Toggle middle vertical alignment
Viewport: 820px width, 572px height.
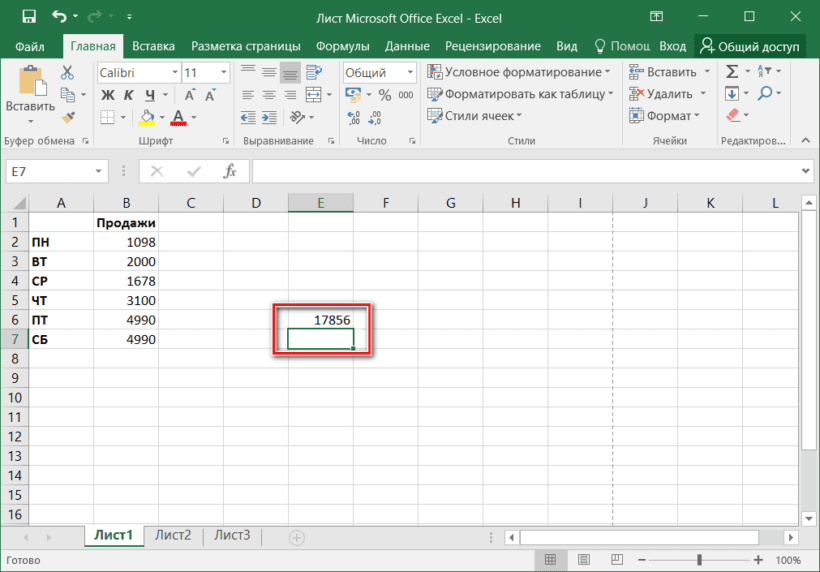269,72
